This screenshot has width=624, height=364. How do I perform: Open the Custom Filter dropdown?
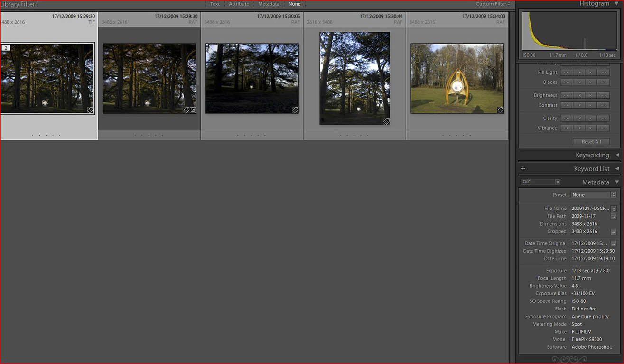click(x=493, y=4)
